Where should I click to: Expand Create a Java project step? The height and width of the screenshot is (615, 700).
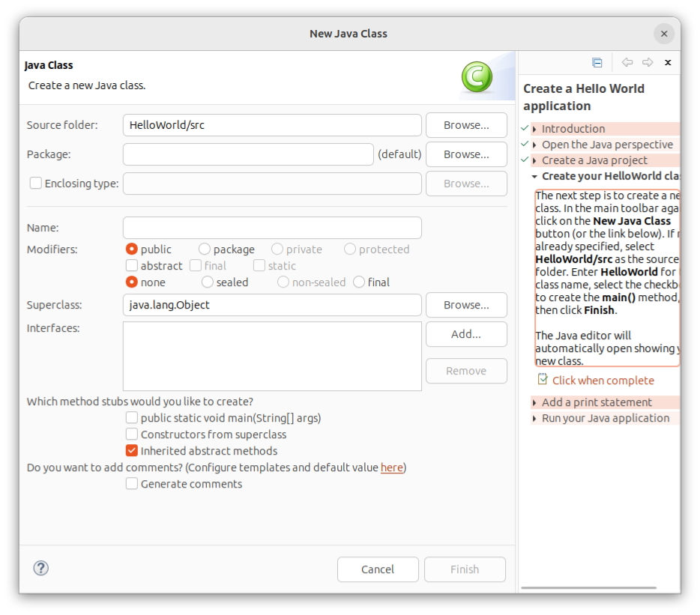click(x=534, y=160)
